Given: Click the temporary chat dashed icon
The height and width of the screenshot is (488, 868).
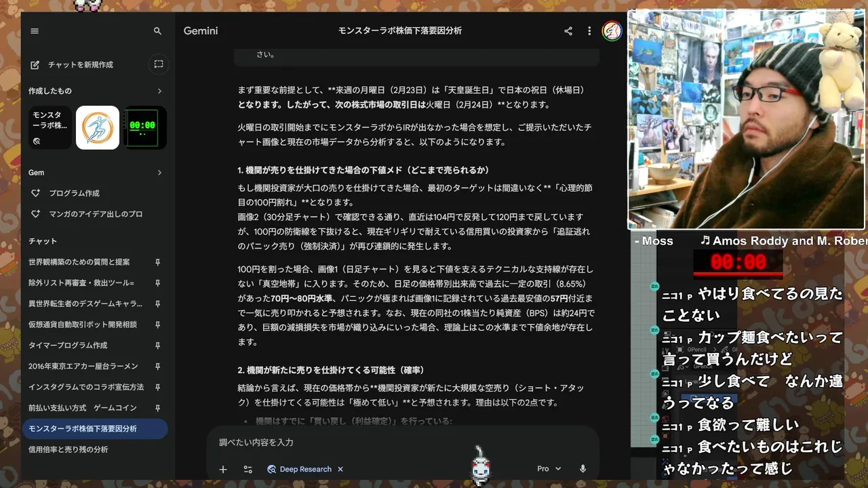Looking at the screenshot, I should (158, 64).
